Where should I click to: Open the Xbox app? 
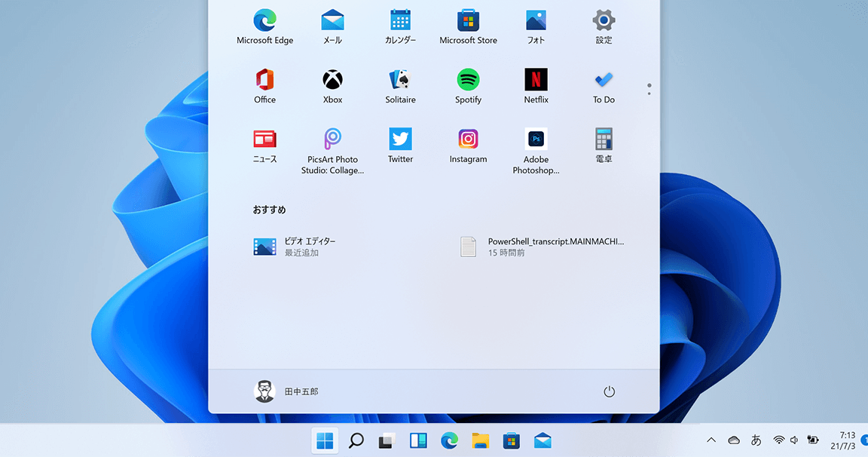pyautogui.click(x=333, y=87)
